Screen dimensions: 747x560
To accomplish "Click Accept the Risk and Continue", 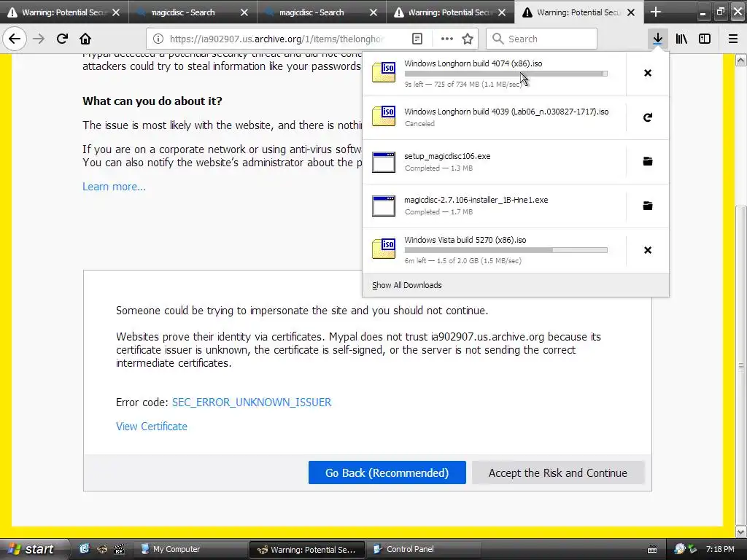I will click(x=558, y=472).
